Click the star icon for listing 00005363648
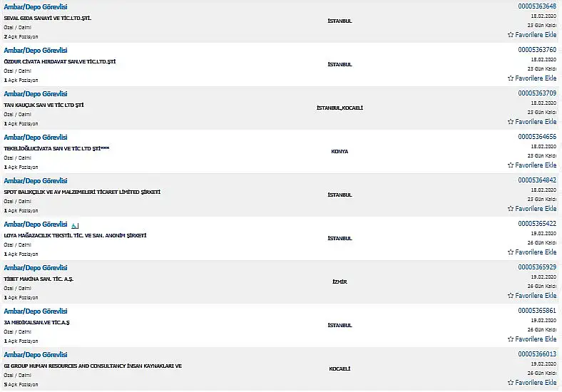The image size is (562, 392). point(511,35)
